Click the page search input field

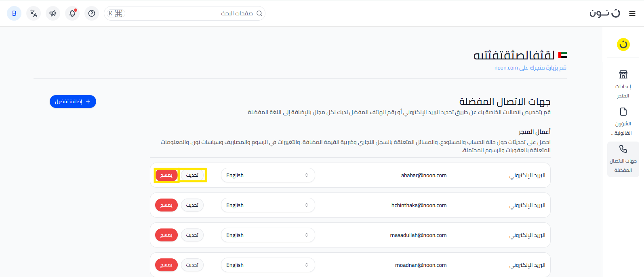pos(190,13)
